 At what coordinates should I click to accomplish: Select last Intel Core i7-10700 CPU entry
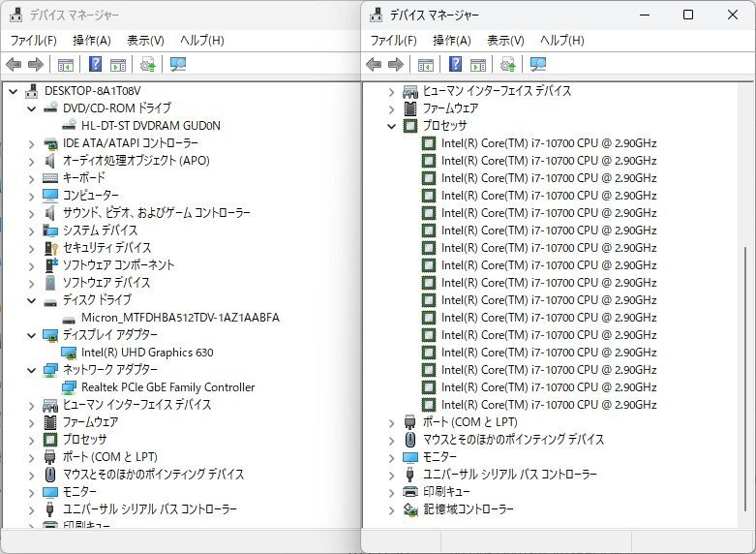pyautogui.click(x=549, y=405)
